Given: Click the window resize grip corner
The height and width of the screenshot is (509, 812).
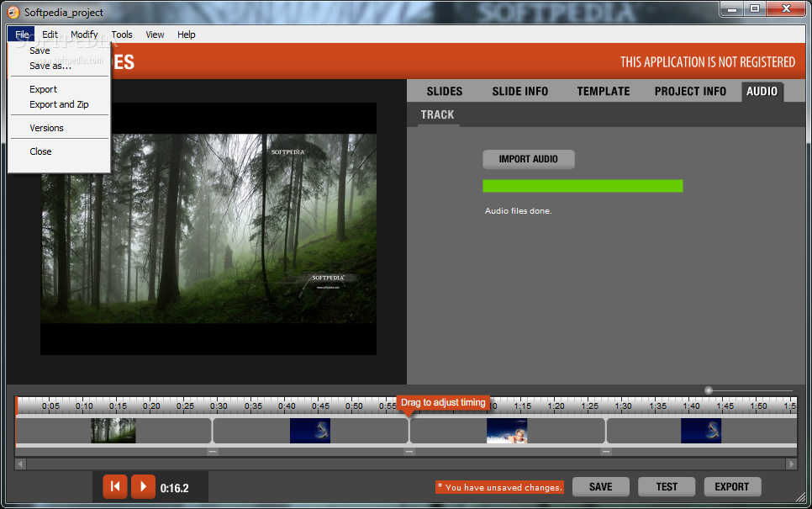Looking at the screenshot, I should [800, 497].
